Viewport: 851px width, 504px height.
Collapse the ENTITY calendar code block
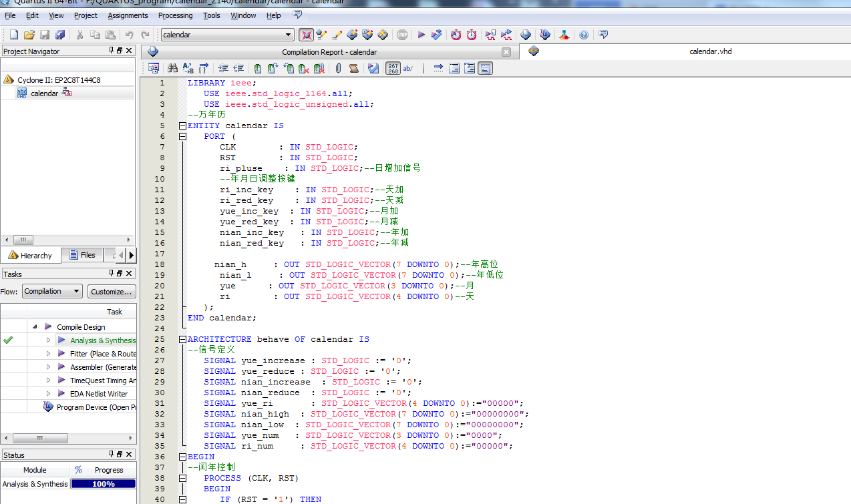click(x=182, y=125)
